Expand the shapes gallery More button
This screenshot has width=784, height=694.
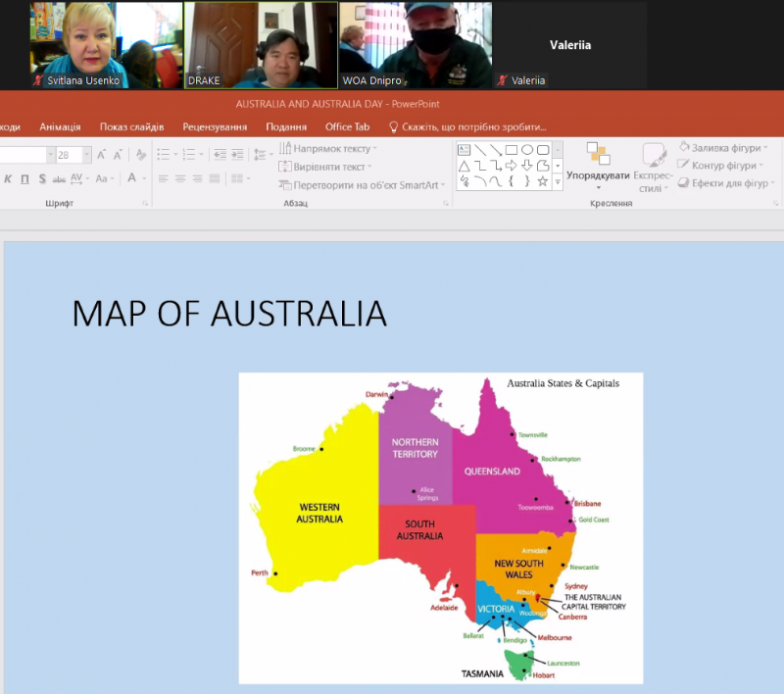click(558, 182)
